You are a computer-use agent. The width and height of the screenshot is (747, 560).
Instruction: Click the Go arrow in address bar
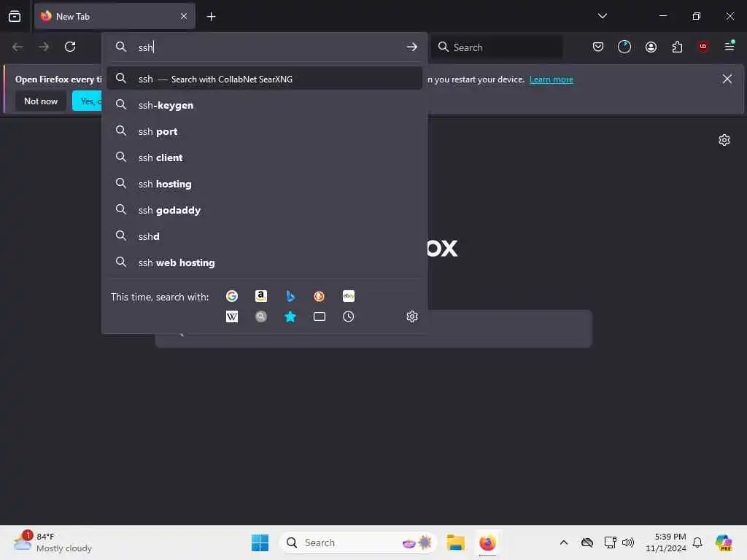pos(411,47)
